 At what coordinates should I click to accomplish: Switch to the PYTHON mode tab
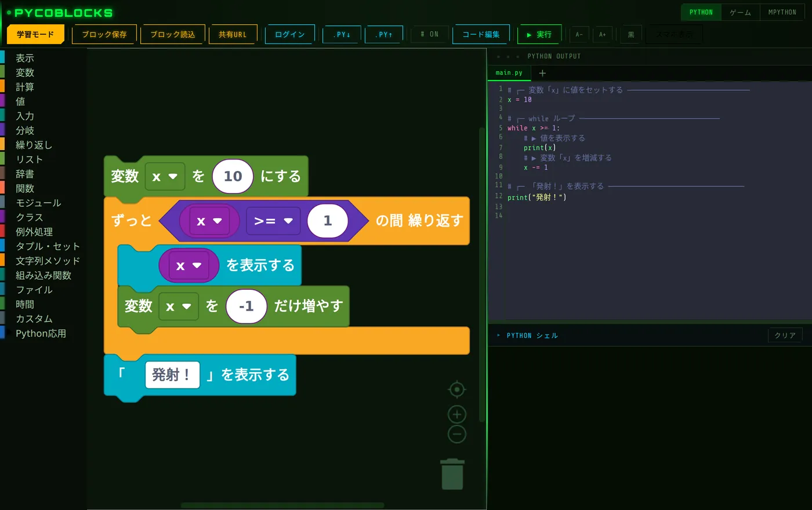pyautogui.click(x=701, y=12)
